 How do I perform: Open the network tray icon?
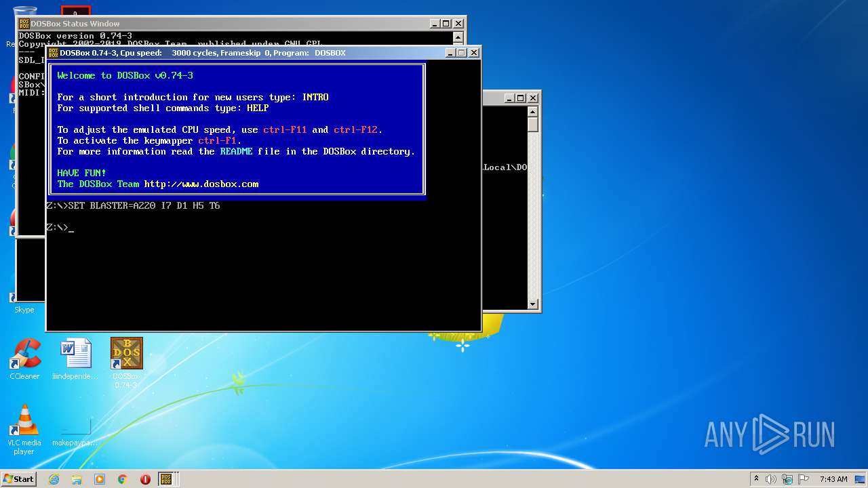(x=787, y=479)
